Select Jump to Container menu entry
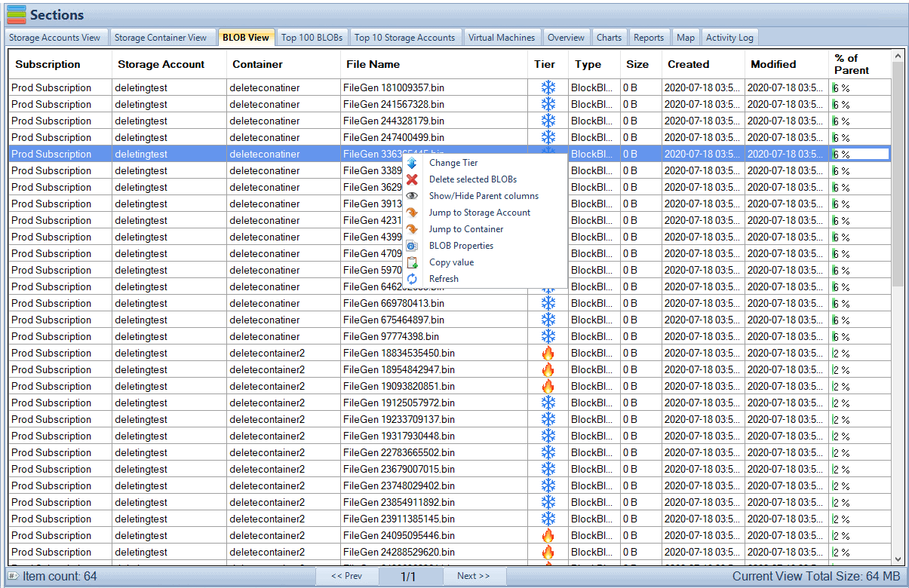Image resolution: width=909 pixels, height=588 pixels. 465,229
